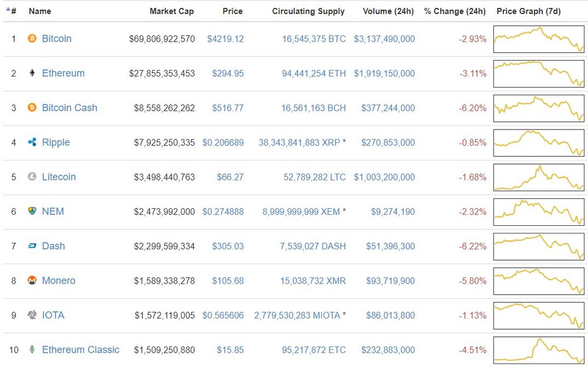Open Bitcoin price link $4219.12
This screenshot has width=588, height=367.
click(x=225, y=39)
